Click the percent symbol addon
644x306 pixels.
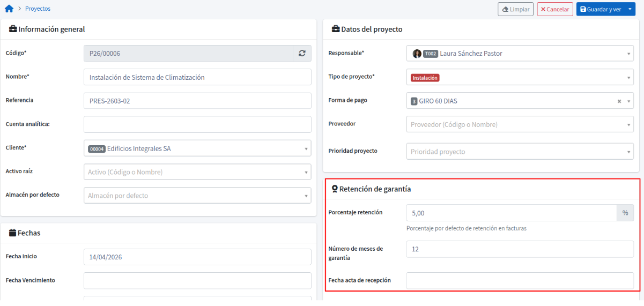click(x=625, y=213)
